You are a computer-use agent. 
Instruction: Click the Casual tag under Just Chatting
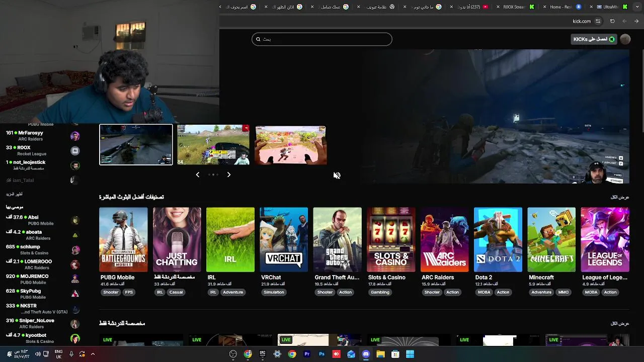point(176,292)
